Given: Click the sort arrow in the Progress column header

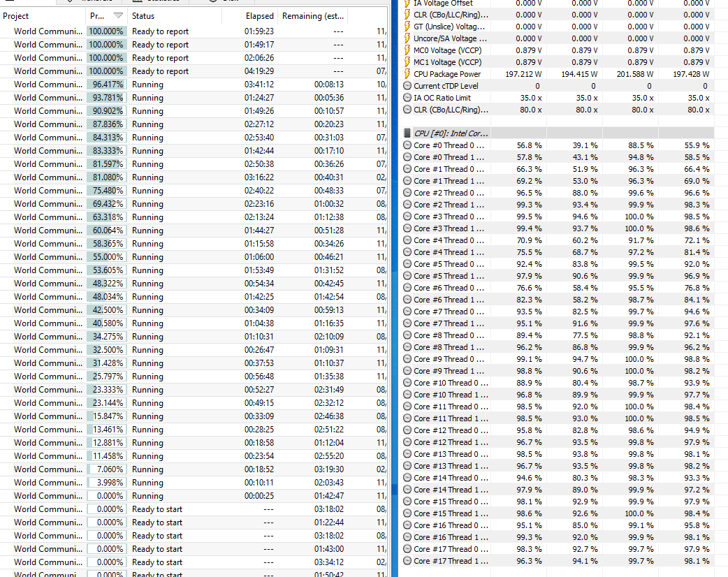Looking at the screenshot, I should click(x=118, y=16).
